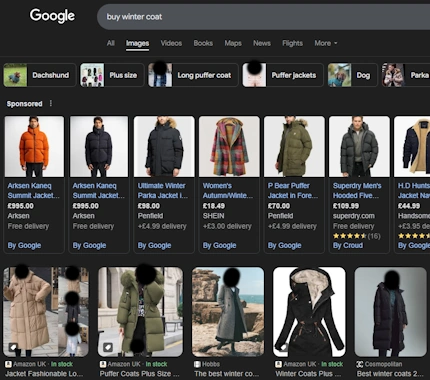The height and width of the screenshot is (380, 430).
Task: Open H.D Hunts Jacket link
Action: 414,191
